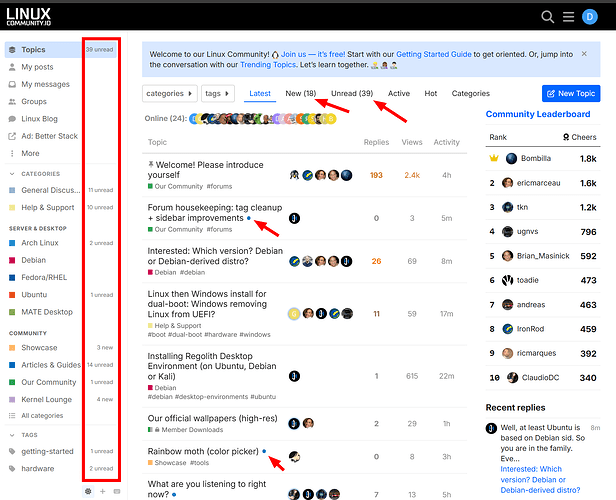The image size is (616, 500).
Task: Click Brian_Masinick in the leaderboard
Action: tap(543, 256)
